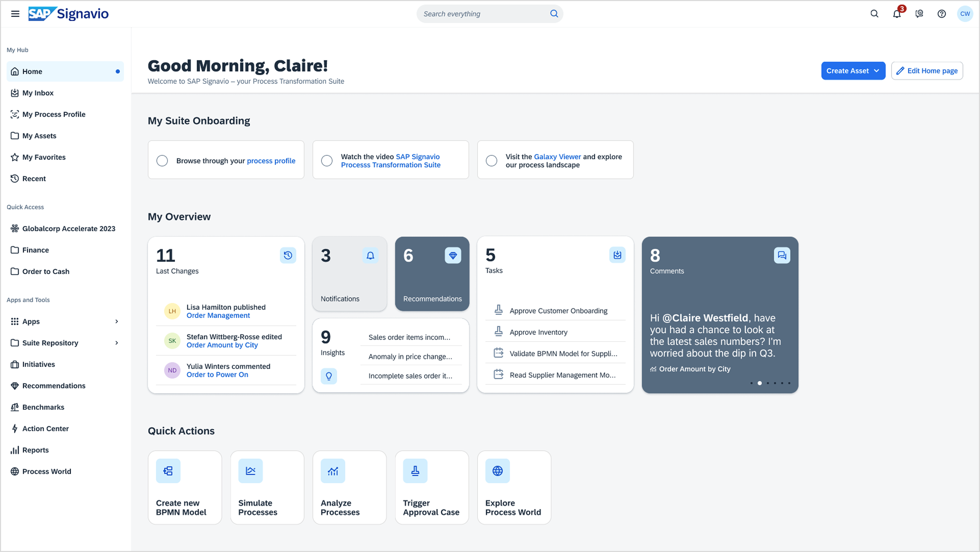Click Recommendations card diamond icon

(453, 255)
